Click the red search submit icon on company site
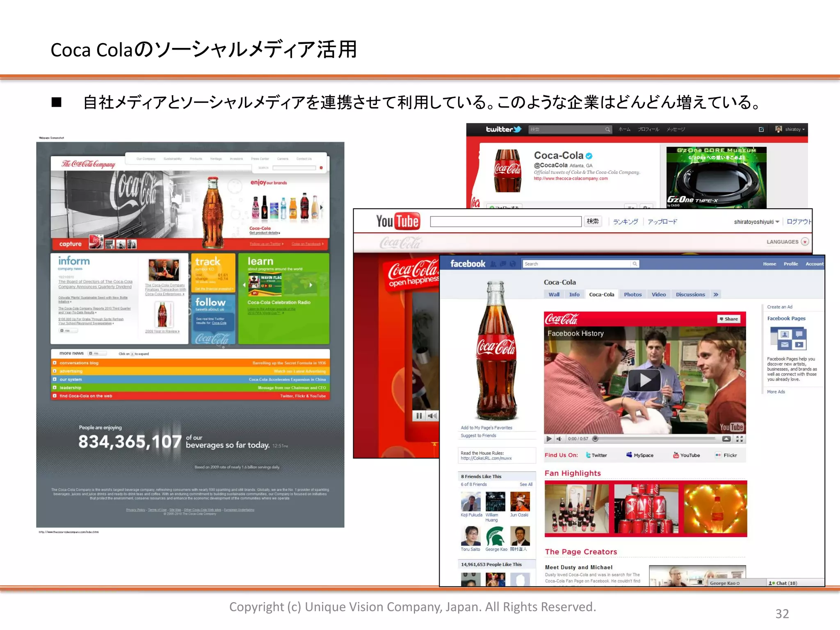The width and height of the screenshot is (840, 630). tap(321, 168)
